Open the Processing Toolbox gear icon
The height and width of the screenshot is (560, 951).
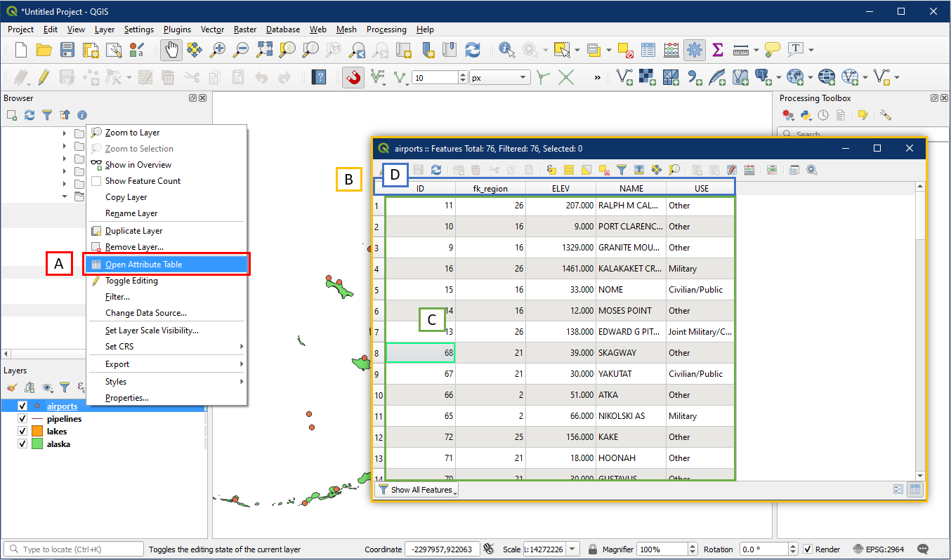click(x=694, y=50)
